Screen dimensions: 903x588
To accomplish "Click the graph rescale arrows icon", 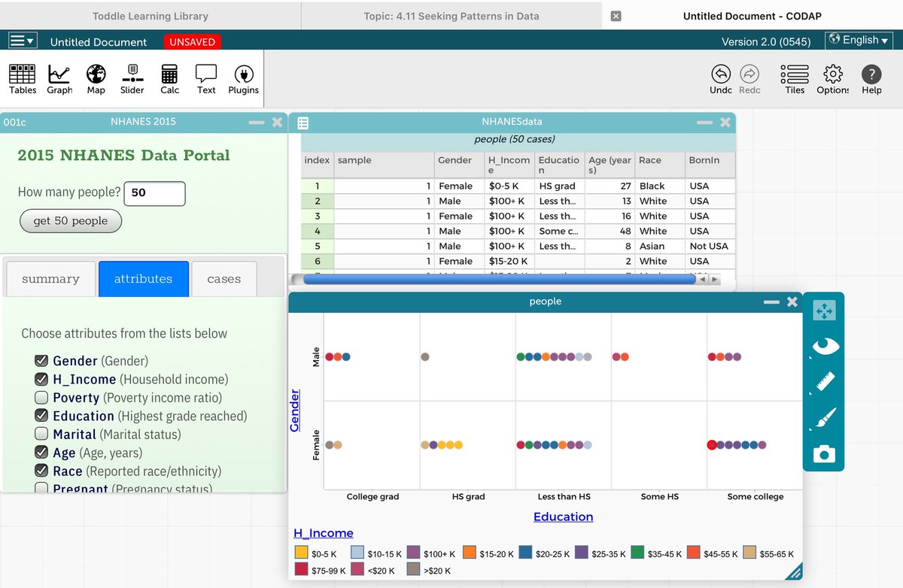I will point(824,310).
